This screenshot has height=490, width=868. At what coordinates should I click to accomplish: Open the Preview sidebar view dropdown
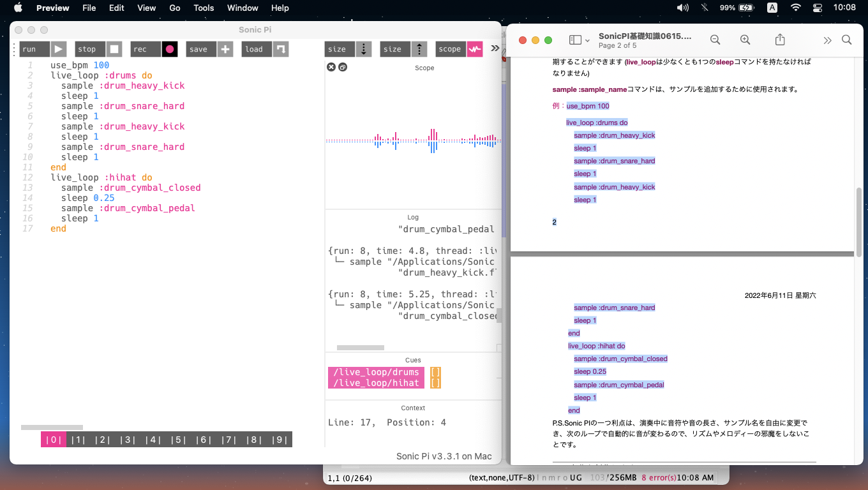(x=580, y=40)
